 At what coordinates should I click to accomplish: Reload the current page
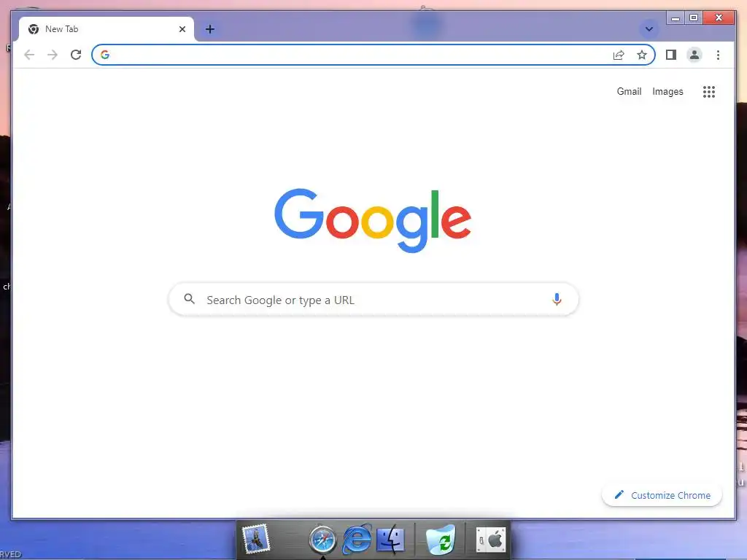tap(76, 55)
